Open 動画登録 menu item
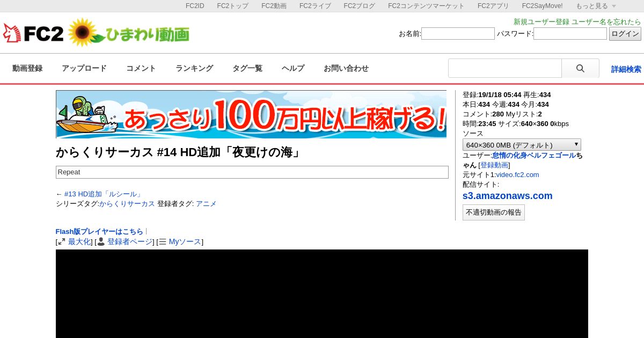 27,68
